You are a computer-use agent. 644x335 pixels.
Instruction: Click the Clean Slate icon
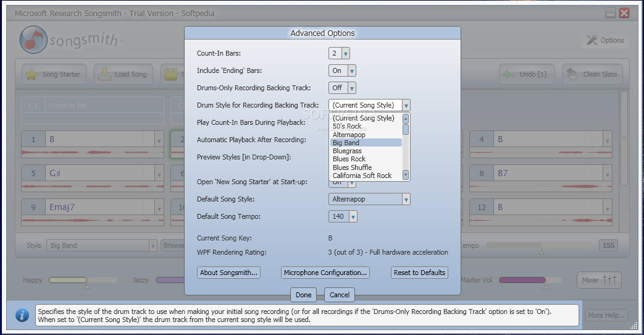pos(572,74)
